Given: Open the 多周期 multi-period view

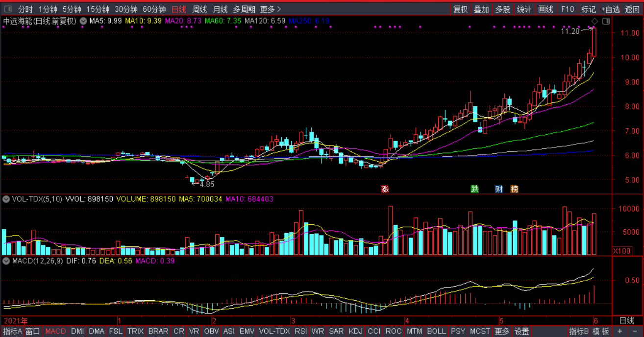Looking at the screenshot, I should pos(244,9).
